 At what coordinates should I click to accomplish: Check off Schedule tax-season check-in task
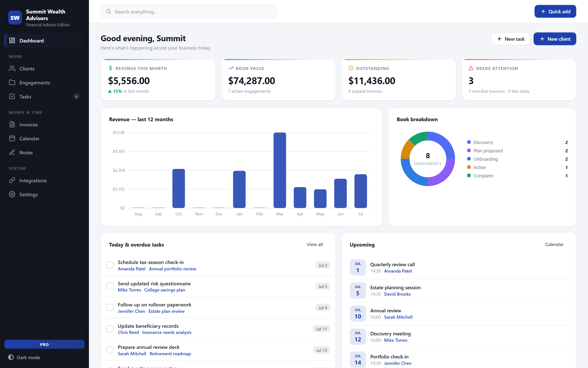(110, 265)
